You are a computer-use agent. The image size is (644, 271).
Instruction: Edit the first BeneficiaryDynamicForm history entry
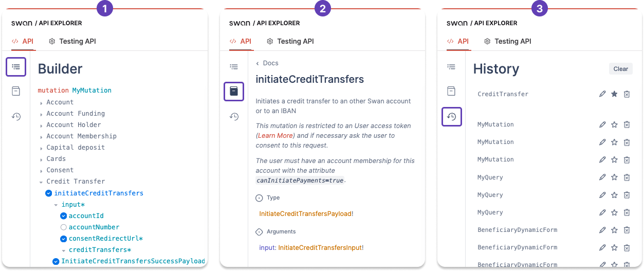point(602,230)
